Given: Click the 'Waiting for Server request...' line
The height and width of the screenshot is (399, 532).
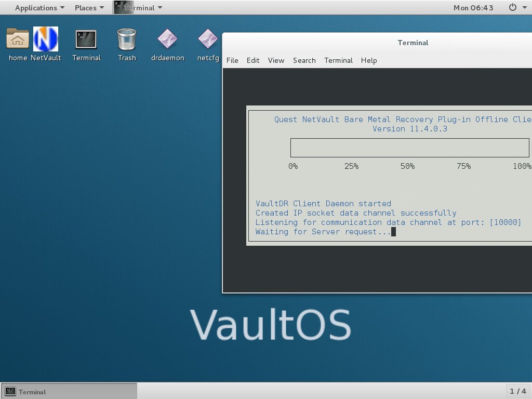Looking at the screenshot, I should (x=323, y=232).
